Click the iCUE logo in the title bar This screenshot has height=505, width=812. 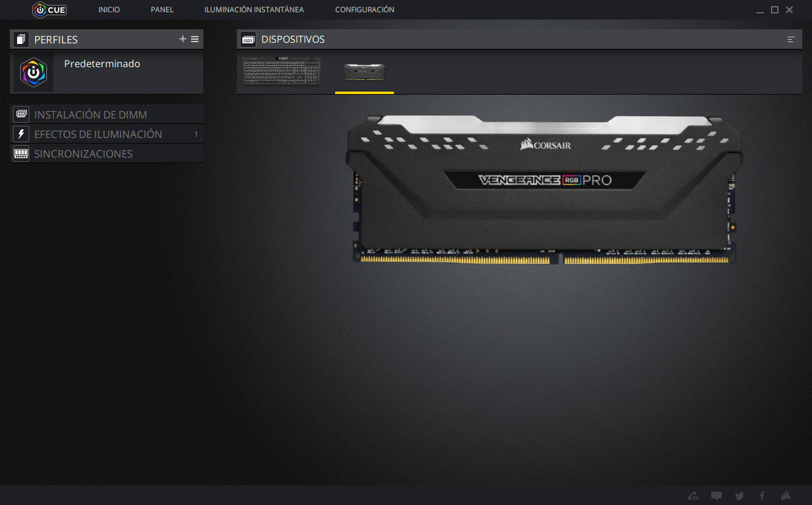49,10
